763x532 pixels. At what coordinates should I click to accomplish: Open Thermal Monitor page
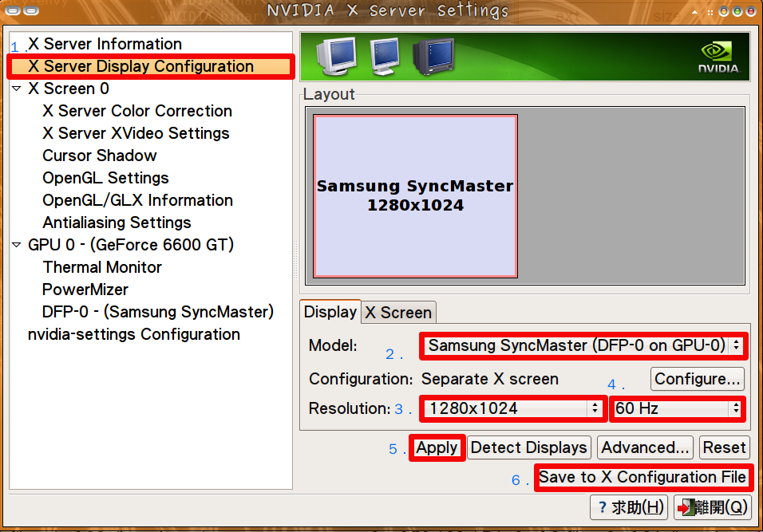click(102, 267)
